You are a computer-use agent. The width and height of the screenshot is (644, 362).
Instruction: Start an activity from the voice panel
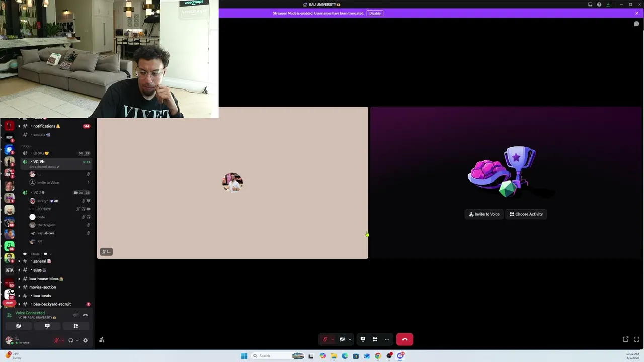(76, 326)
